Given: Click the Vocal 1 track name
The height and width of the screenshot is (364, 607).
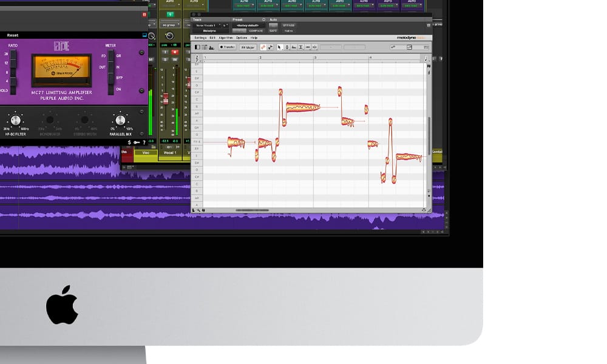Looking at the screenshot, I should pos(169,153).
